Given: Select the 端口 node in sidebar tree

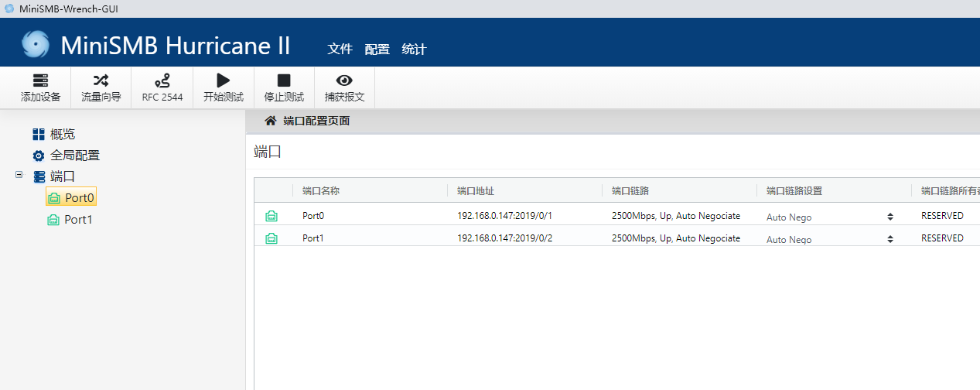Looking at the screenshot, I should click(63, 176).
